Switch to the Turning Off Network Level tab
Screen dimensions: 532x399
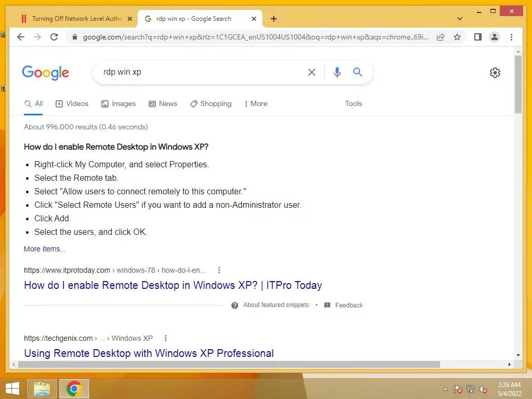tap(77, 19)
